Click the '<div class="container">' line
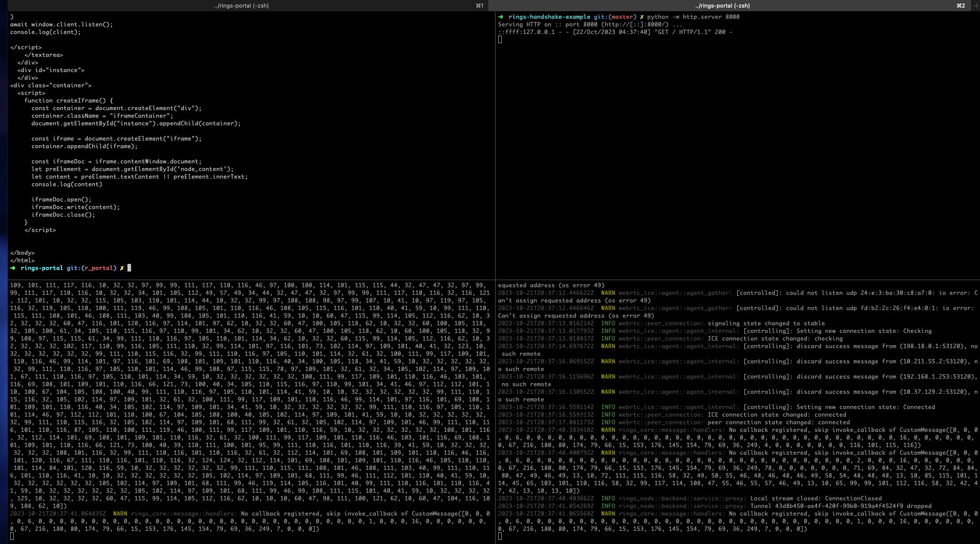Viewport: 980px width, 544px height. point(51,85)
